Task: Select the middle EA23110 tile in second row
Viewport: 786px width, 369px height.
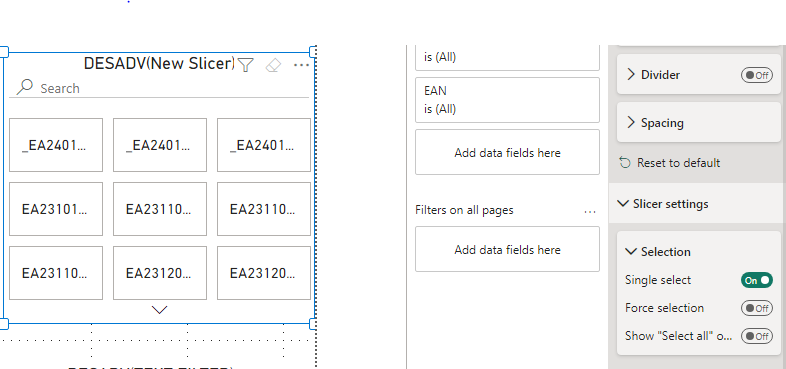Action: pyautogui.click(x=160, y=209)
